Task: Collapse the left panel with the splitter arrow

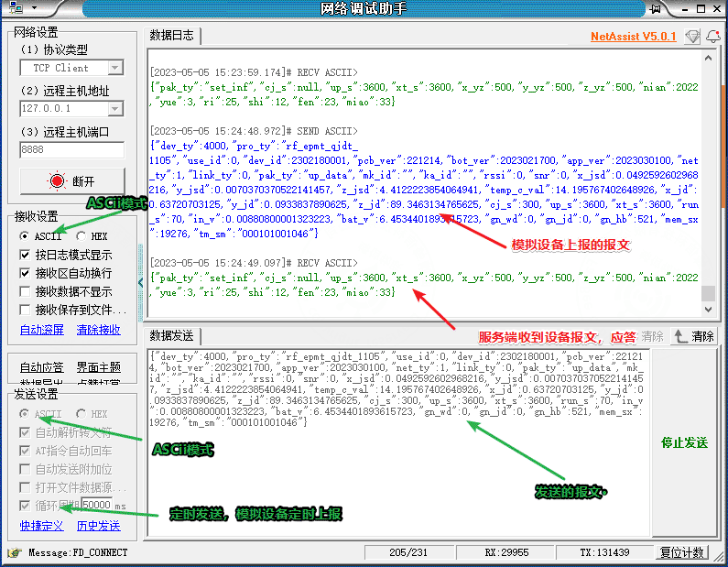Action: tap(141, 282)
